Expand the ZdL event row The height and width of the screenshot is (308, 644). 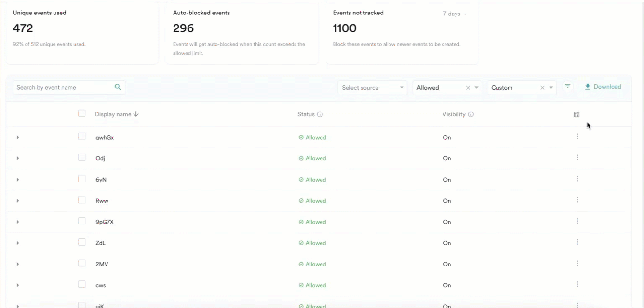click(18, 243)
